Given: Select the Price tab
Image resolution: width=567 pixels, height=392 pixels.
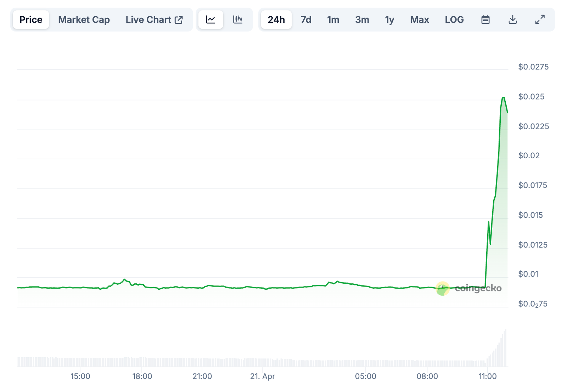Looking at the screenshot, I should coord(31,19).
